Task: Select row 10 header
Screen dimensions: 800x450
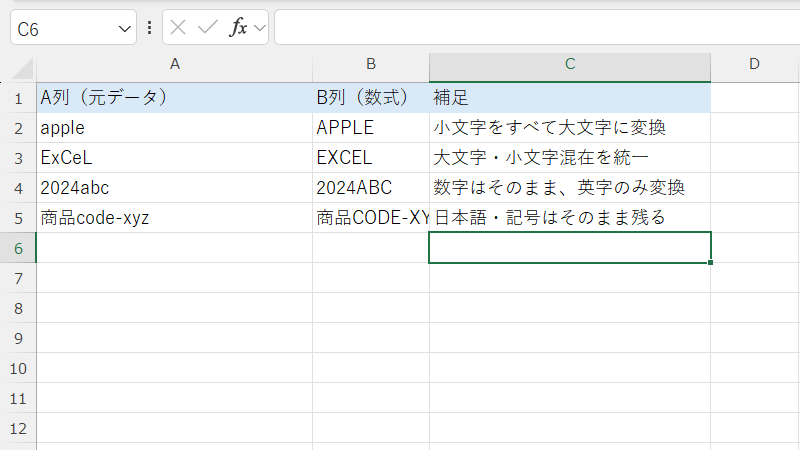Action: click(18, 368)
